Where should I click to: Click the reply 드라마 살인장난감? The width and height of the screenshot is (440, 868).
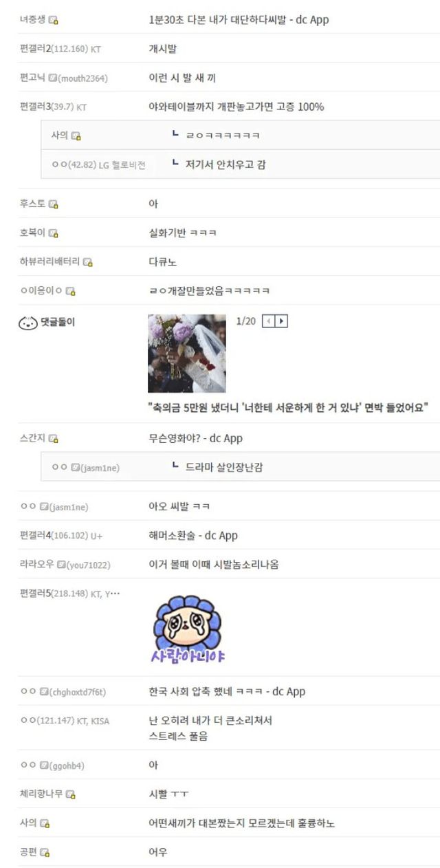pyautogui.click(x=224, y=468)
